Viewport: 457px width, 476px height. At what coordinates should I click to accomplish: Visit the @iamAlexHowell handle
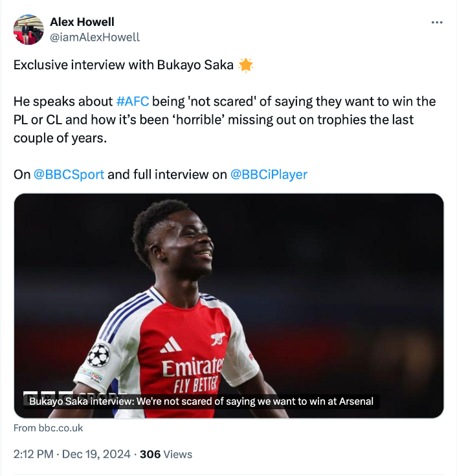coord(95,37)
